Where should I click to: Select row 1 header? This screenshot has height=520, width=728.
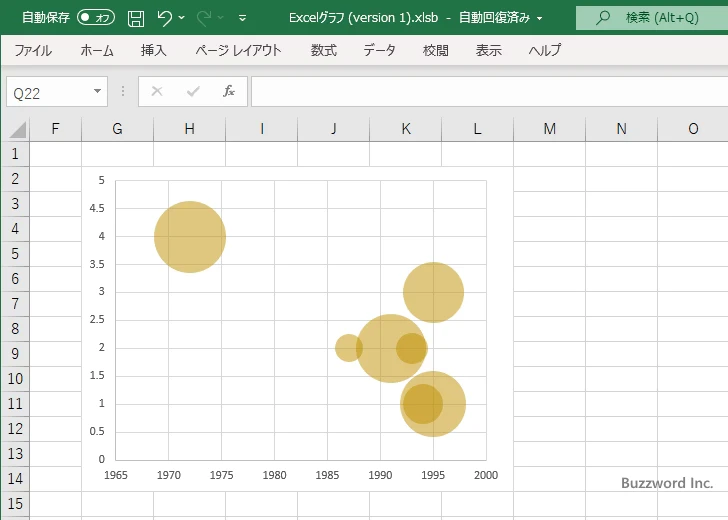[x=15, y=154]
